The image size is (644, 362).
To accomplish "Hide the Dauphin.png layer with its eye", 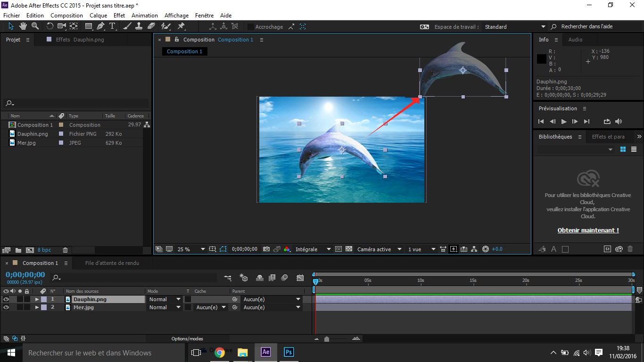I will tap(6, 299).
